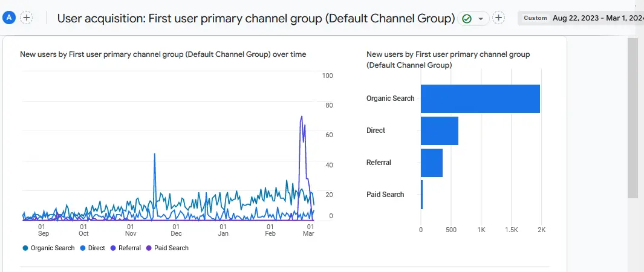Click the small Paid Search bar
Viewport: 644px width, 272px height.
(x=422, y=195)
